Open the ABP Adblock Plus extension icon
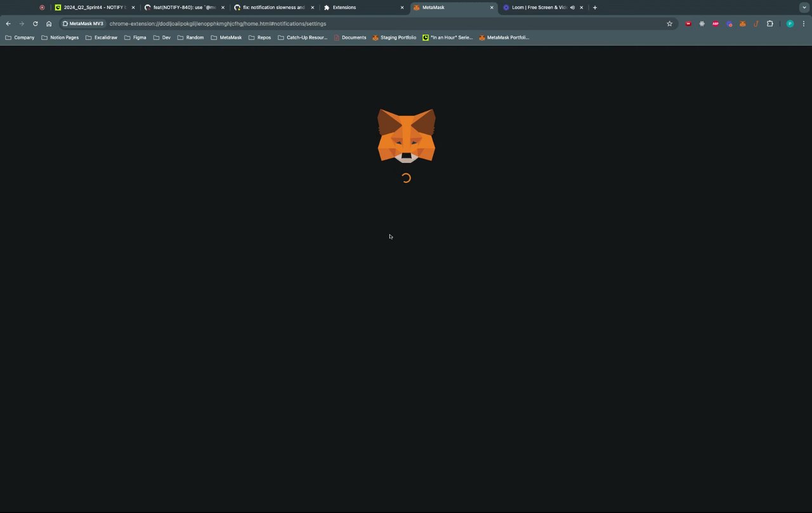812x513 pixels. tap(716, 23)
